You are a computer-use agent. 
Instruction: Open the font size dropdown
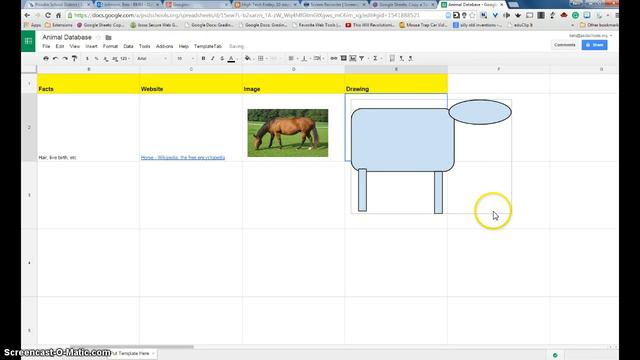click(185, 58)
